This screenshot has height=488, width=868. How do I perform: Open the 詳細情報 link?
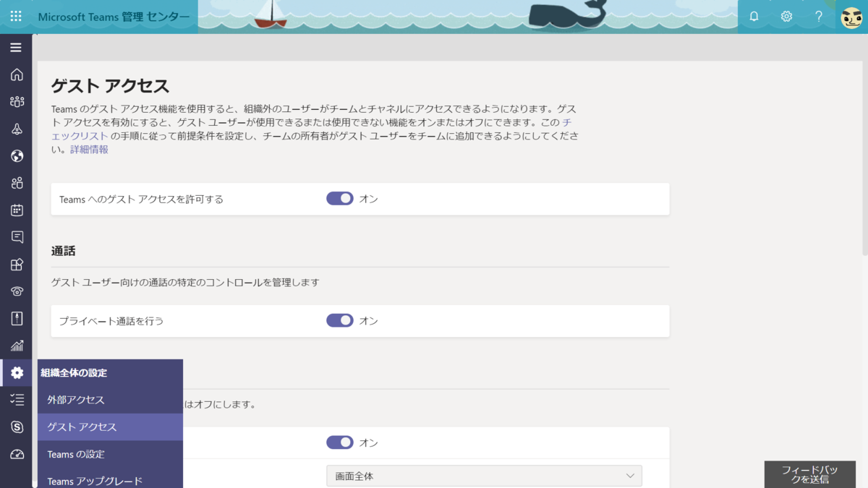click(x=89, y=149)
